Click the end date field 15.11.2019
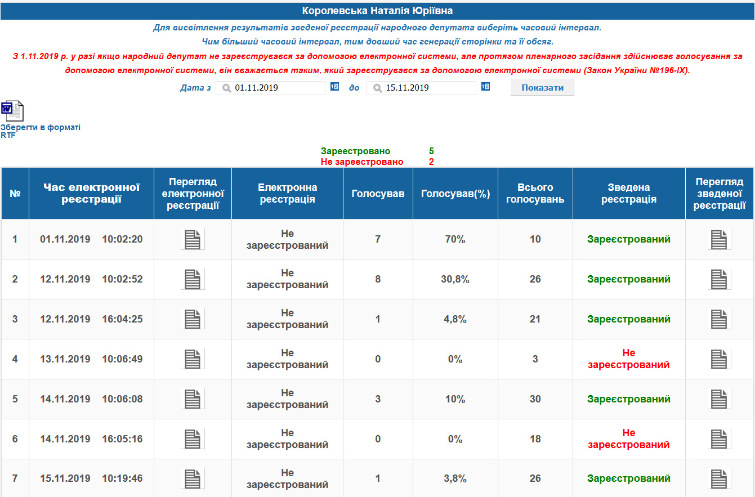 [x=425, y=88]
